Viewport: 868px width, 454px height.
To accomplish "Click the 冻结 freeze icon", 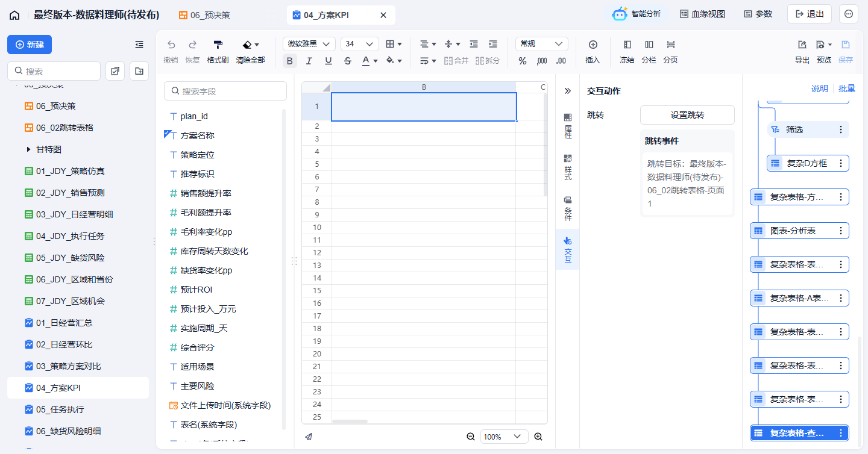I will [x=627, y=45].
